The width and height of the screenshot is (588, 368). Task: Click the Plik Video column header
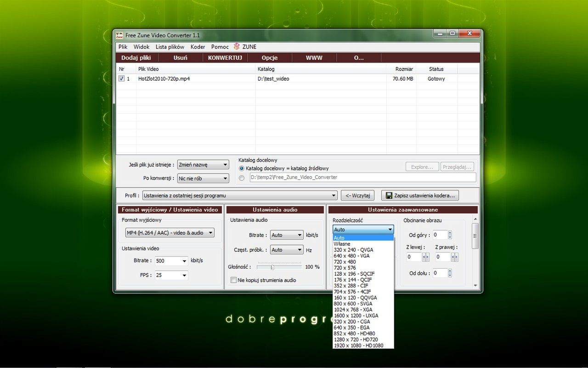(x=196, y=69)
